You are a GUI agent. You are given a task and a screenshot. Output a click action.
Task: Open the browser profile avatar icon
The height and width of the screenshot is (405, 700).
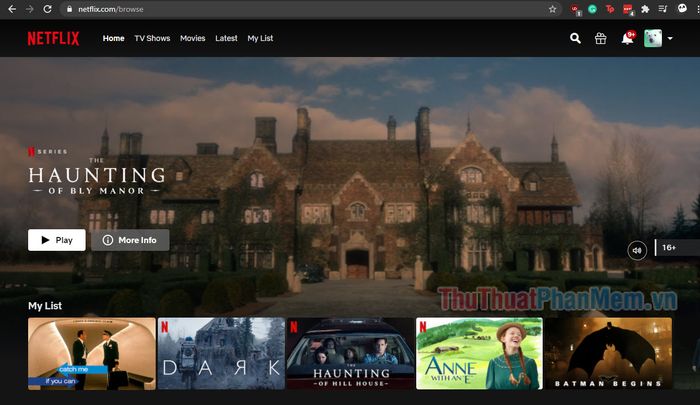[682, 8]
